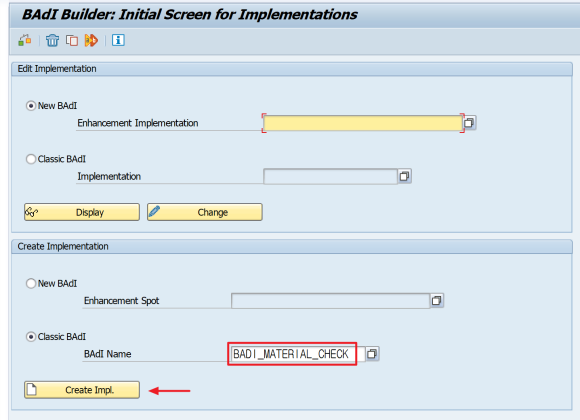
Task: Click the Copy implementation toolbar icon
Action: click(72, 40)
